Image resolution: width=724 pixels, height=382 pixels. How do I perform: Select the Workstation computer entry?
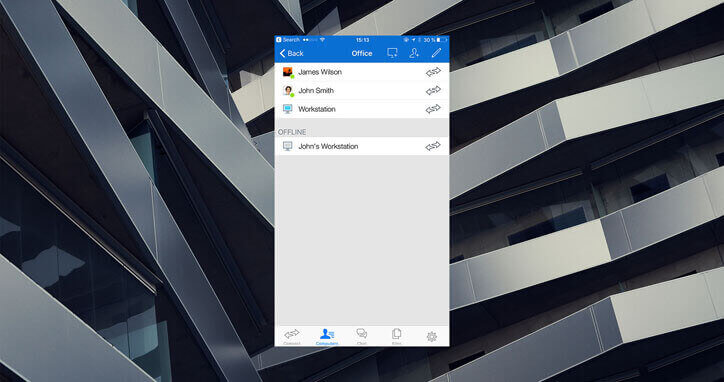362,109
